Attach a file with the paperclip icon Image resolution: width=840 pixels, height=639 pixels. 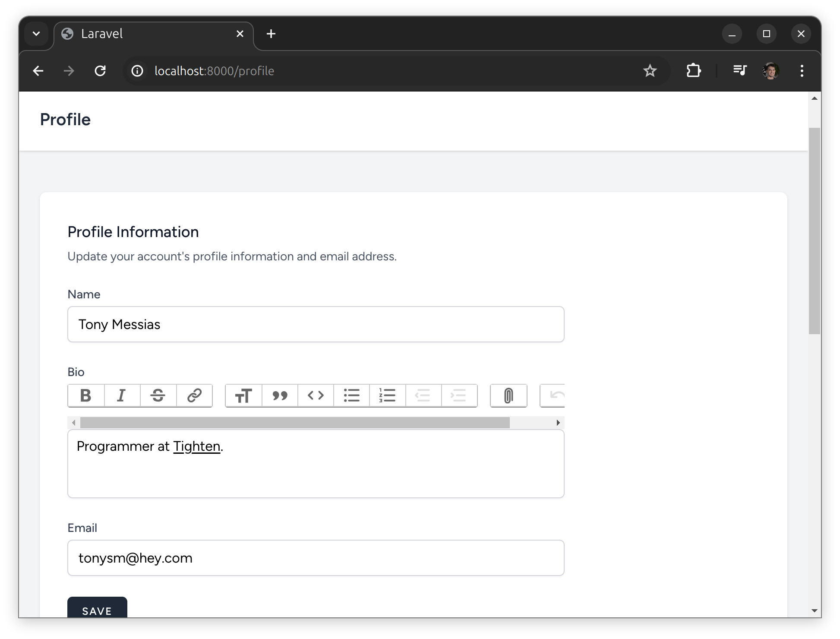pyautogui.click(x=508, y=395)
